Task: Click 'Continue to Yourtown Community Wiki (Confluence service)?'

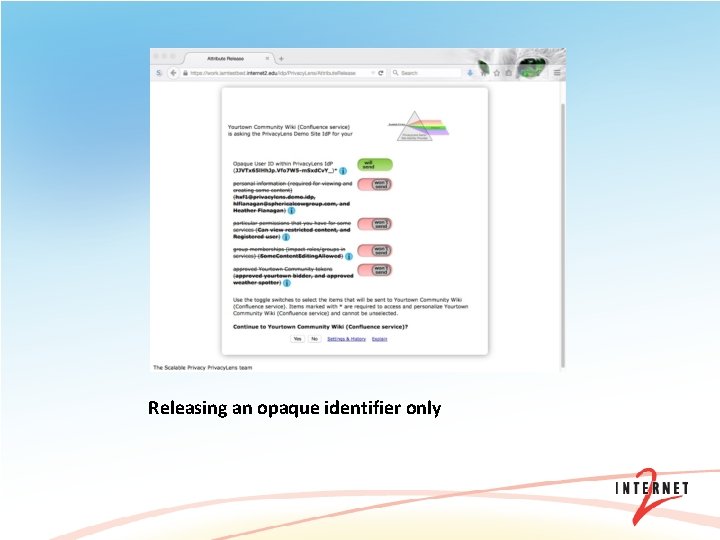Action: tap(320, 327)
